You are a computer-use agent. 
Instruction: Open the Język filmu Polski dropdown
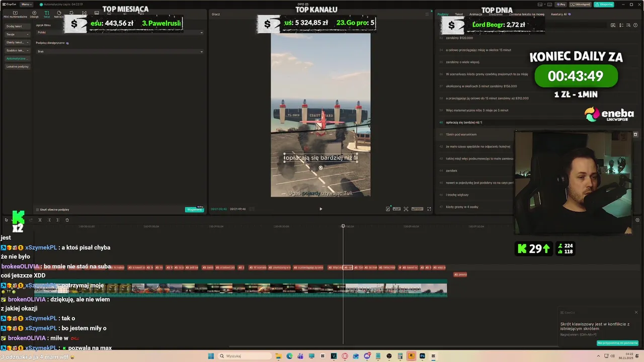pyautogui.click(x=120, y=32)
